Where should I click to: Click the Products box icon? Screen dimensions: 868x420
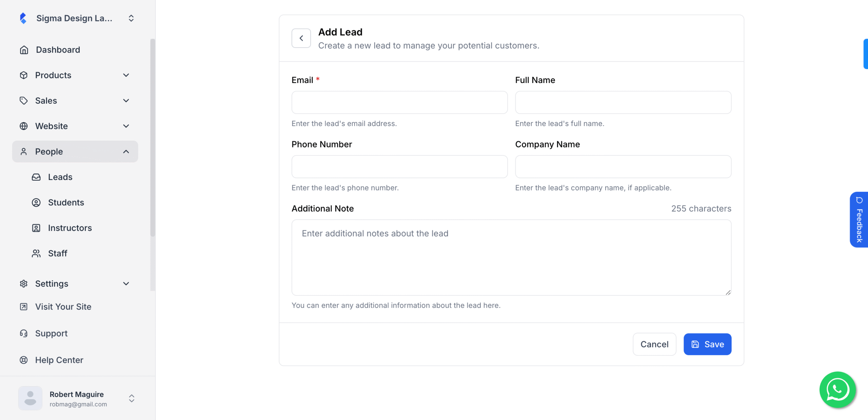pos(24,75)
